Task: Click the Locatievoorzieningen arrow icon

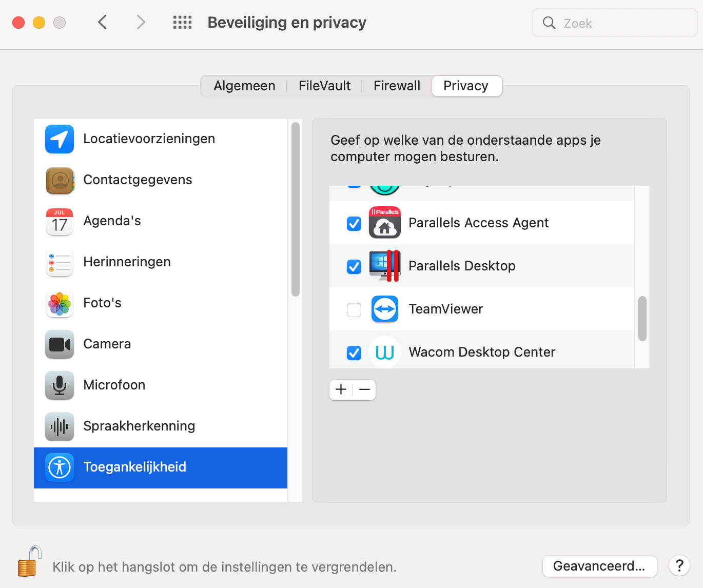Action: [x=60, y=139]
